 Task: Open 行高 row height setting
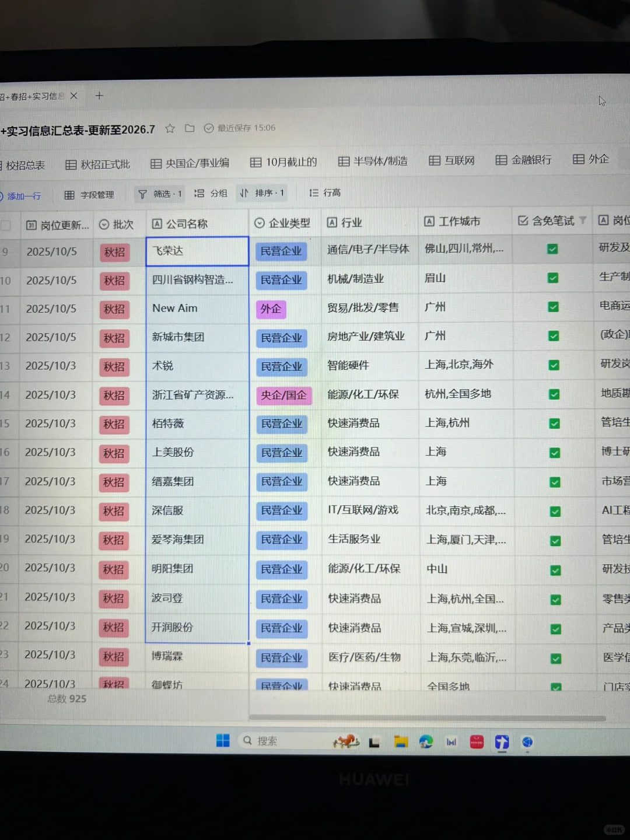point(325,192)
